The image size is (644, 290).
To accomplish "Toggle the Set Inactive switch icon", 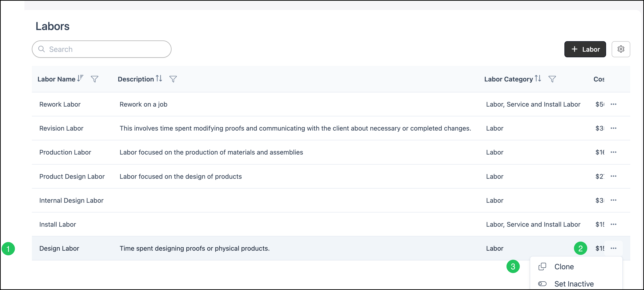I will tap(542, 283).
